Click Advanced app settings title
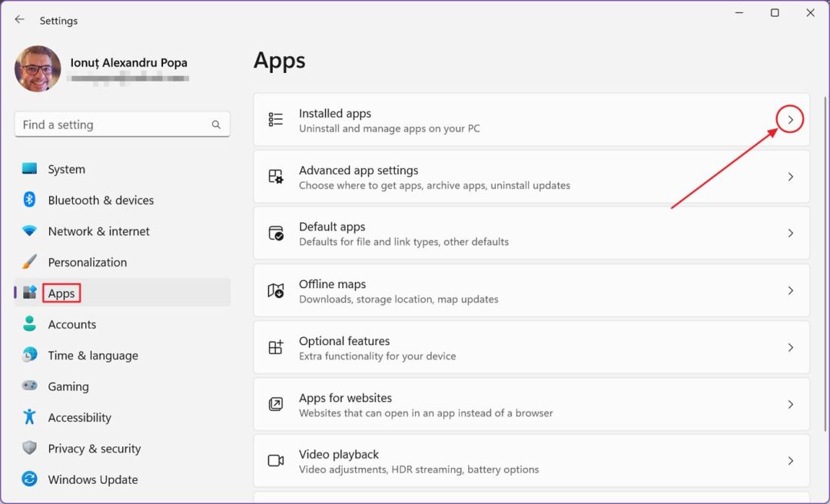Image resolution: width=830 pixels, height=504 pixels. tap(358, 170)
